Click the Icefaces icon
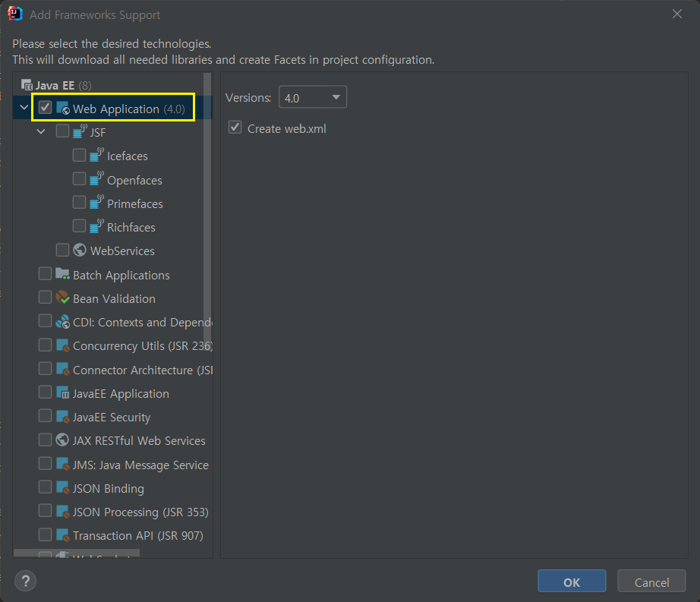This screenshot has width=700, height=602. click(96, 156)
